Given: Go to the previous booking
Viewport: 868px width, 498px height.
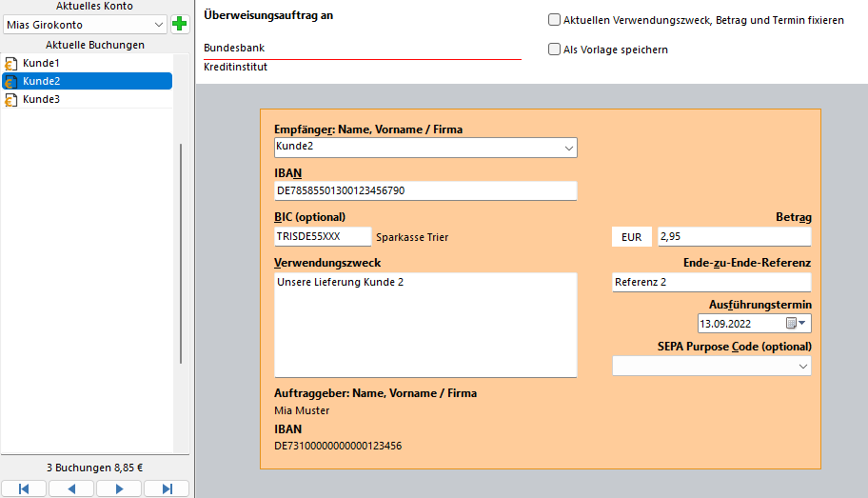Looking at the screenshot, I should coord(71,488).
